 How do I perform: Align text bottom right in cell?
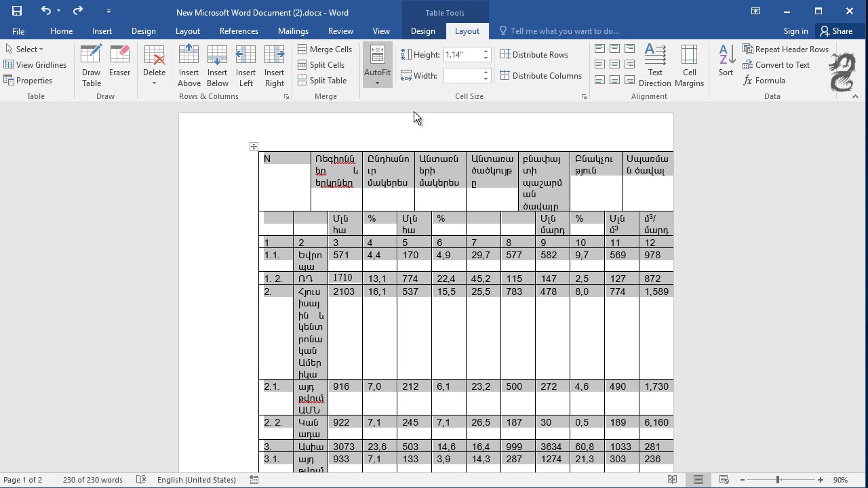(x=629, y=80)
